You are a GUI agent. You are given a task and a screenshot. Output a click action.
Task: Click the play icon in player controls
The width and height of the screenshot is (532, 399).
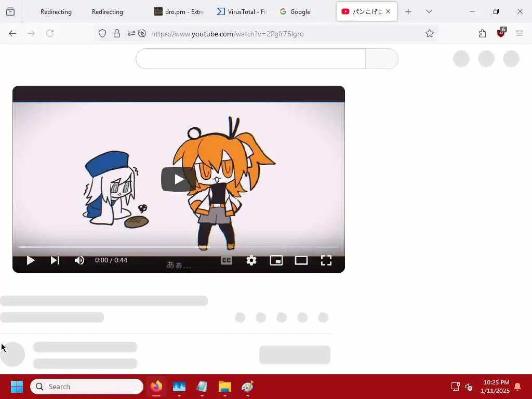click(31, 260)
